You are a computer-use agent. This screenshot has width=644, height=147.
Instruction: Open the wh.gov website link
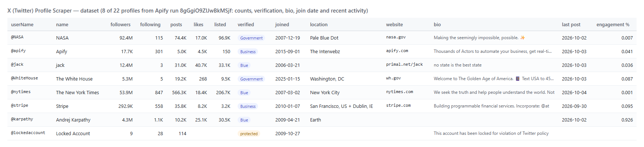[393, 78]
